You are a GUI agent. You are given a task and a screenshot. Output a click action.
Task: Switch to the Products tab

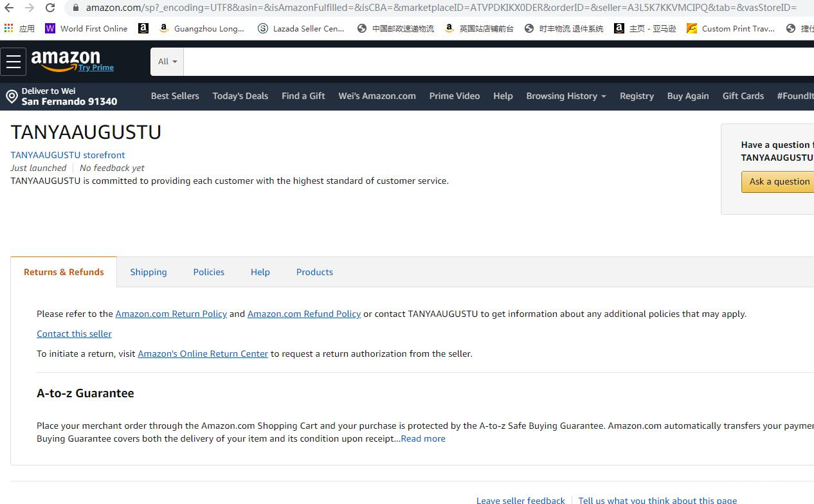coord(314,272)
